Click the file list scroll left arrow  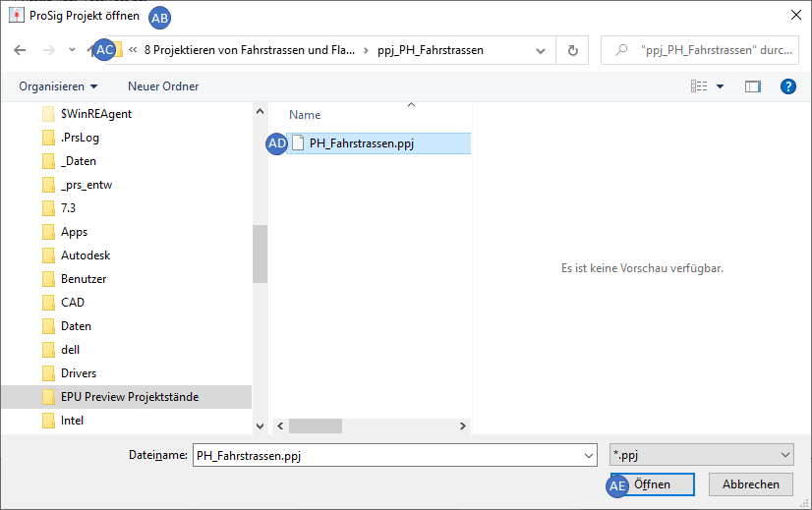[280, 426]
